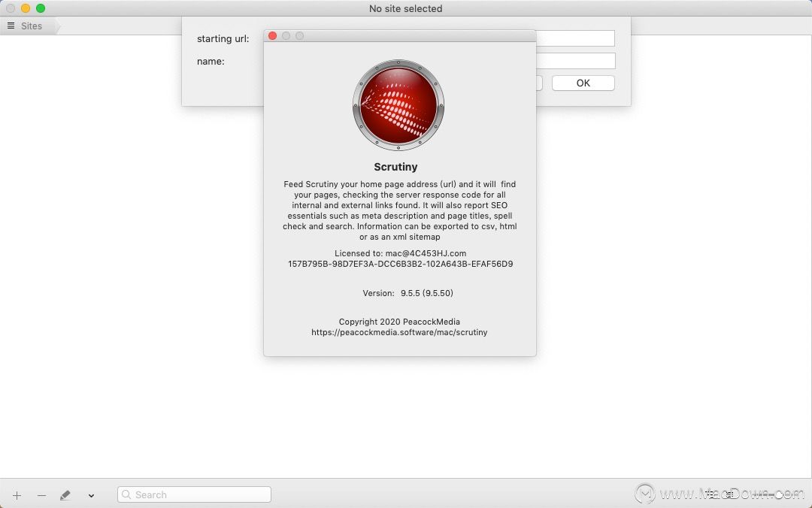This screenshot has width=812, height=508.
Task: Click the pencil edit site icon
Action: point(65,495)
